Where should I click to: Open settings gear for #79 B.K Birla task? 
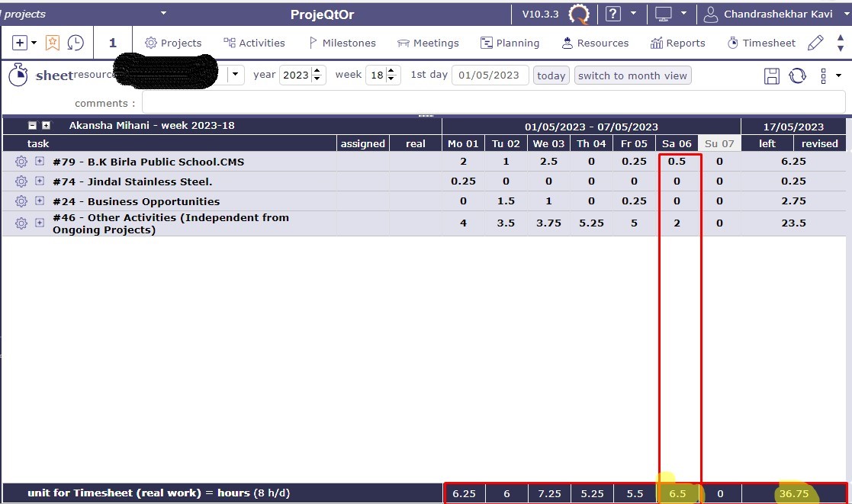tap(21, 162)
